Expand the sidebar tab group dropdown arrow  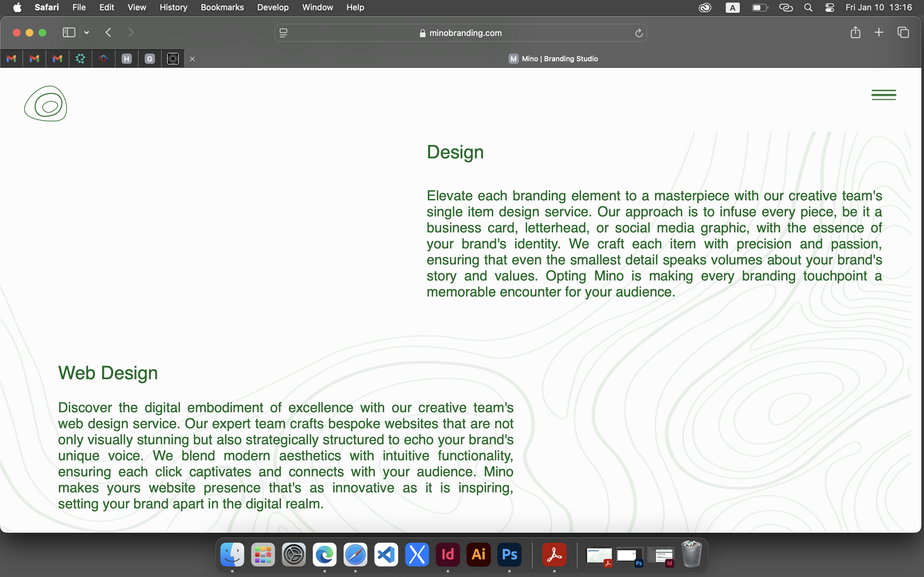tap(87, 33)
